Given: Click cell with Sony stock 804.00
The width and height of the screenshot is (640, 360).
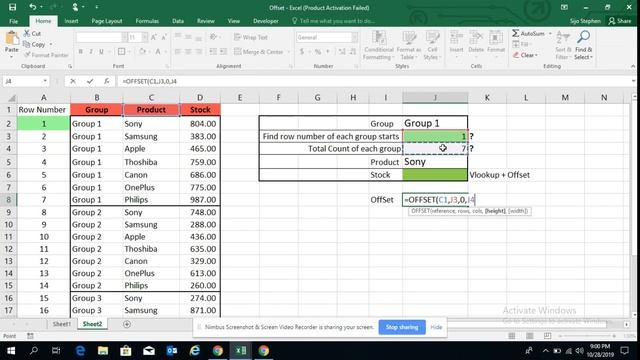Looking at the screenshot, I should 200,124.
